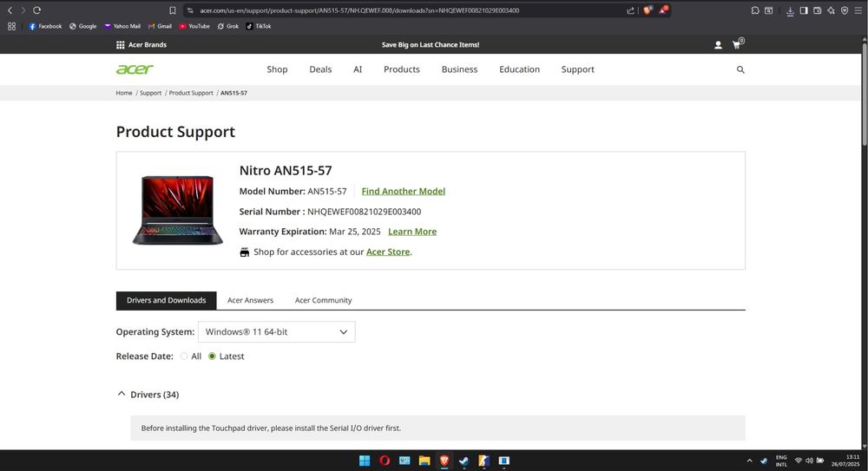The height and width of the screenshot is (471, 868).
Task: Open browser extensions puzzle icon
Action: click(x=755, y=10)
